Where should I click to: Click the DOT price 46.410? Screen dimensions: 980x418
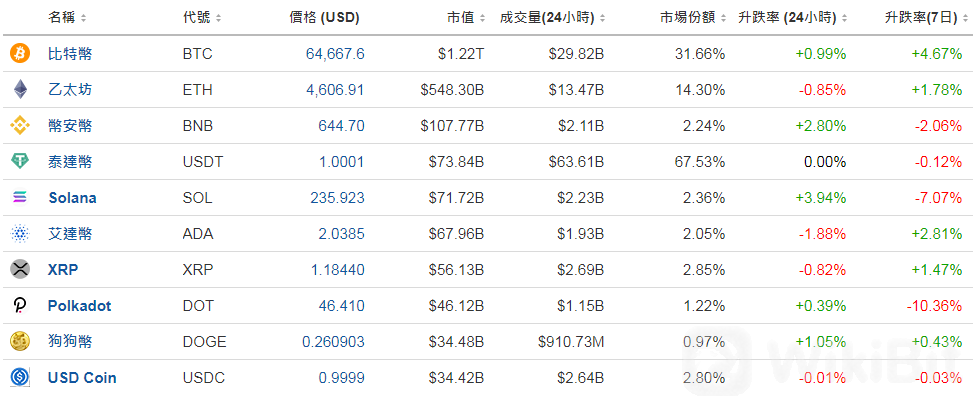[341, 306]
